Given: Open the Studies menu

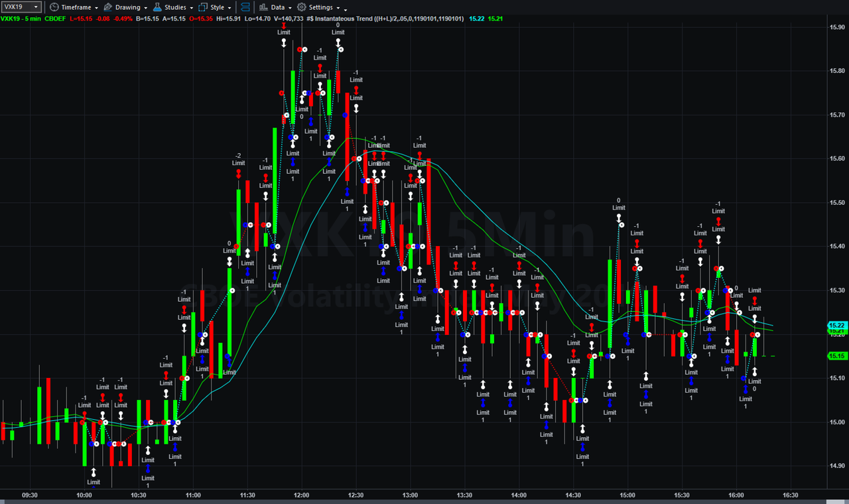Looking at the screenshot, I should tap(174, 7).
